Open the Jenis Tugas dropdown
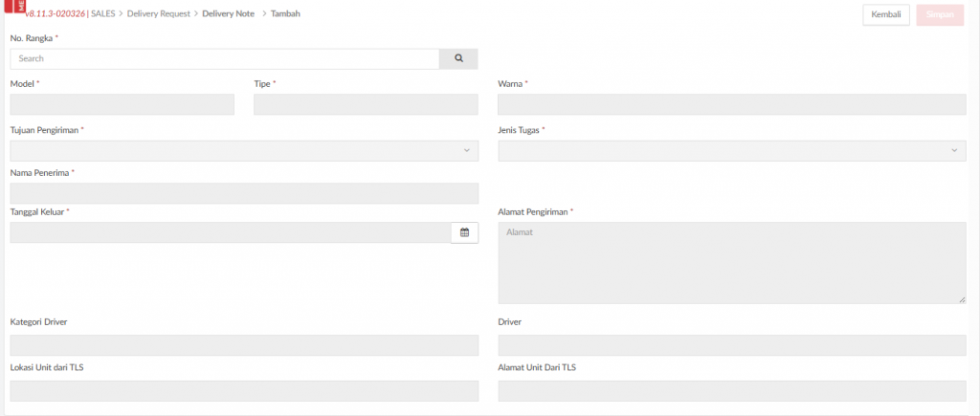 click(731, 151)
